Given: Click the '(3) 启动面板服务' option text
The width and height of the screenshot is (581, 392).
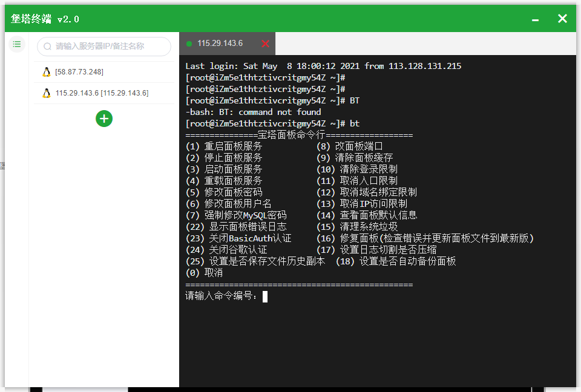Looking at the screenshot, I should point(224,169).
